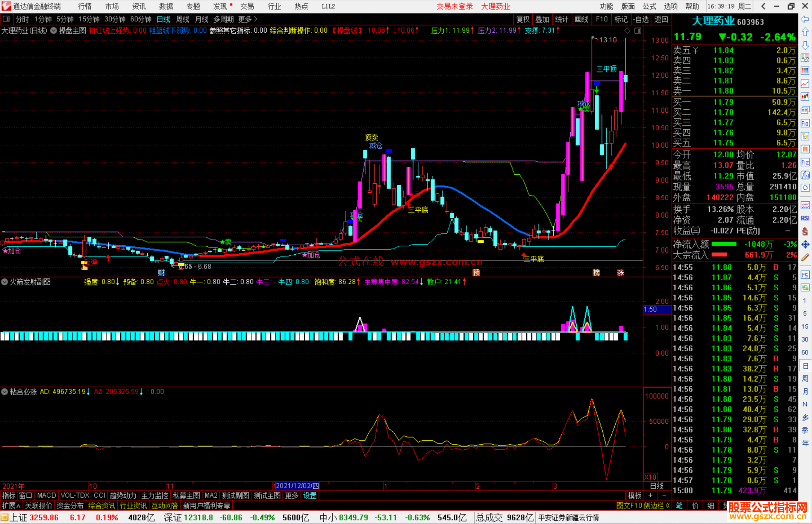Select 日线 period in top toolbar
This screenshot has width=812, height=524.
point(164,19)
